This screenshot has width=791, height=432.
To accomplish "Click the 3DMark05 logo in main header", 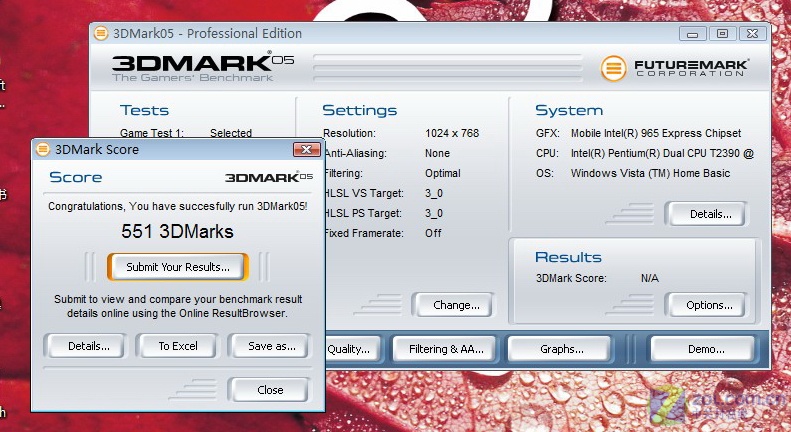I will [x=203, y=67].
